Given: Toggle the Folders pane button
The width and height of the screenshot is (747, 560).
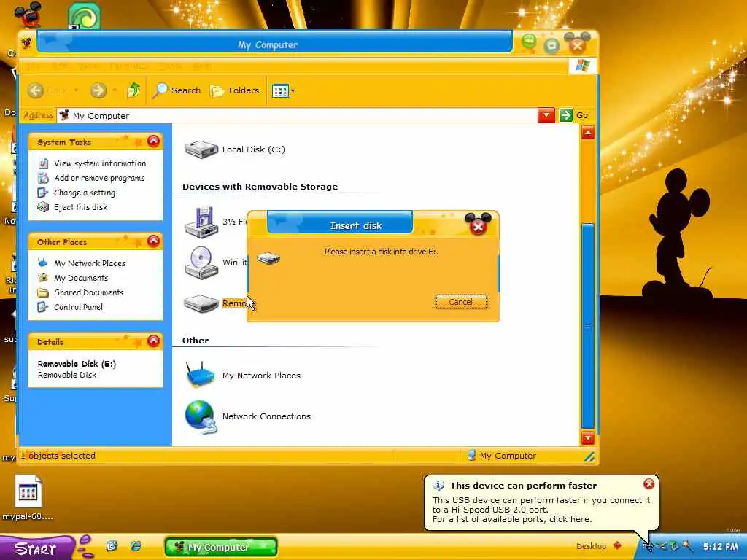Looking at the screenshot, I should (235, 90).
